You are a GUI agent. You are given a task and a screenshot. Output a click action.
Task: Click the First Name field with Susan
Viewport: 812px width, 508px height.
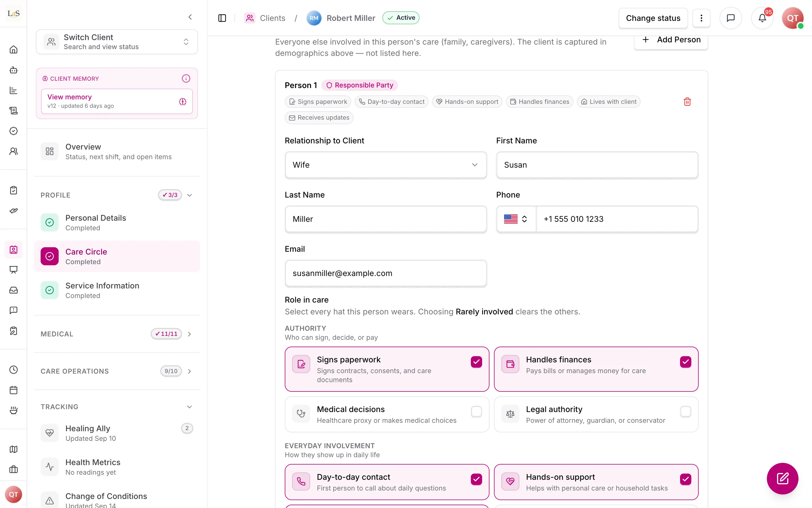597,165
